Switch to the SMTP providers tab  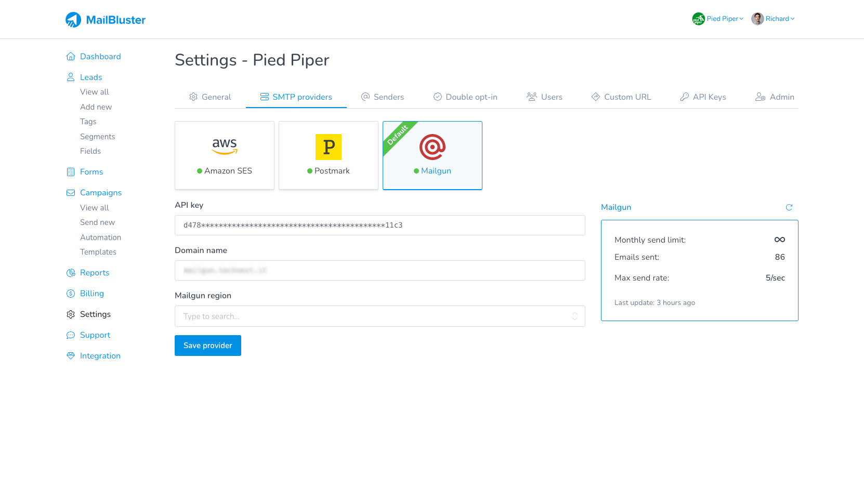296,97
